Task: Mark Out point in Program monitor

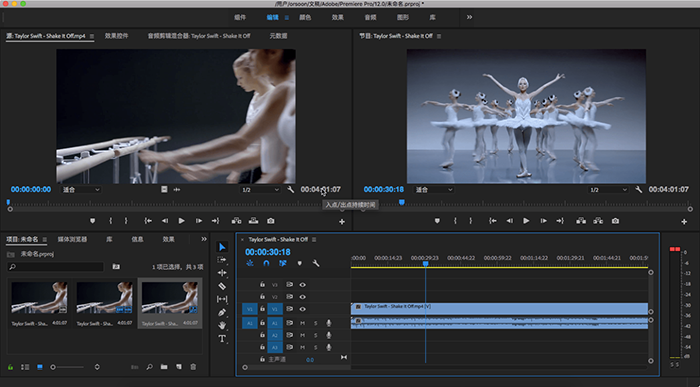Action: point(471,221)
